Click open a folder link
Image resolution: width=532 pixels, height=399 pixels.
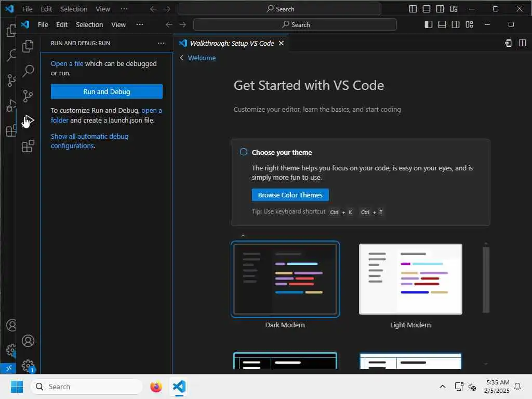pyautogui.click(x=152, y=110)
